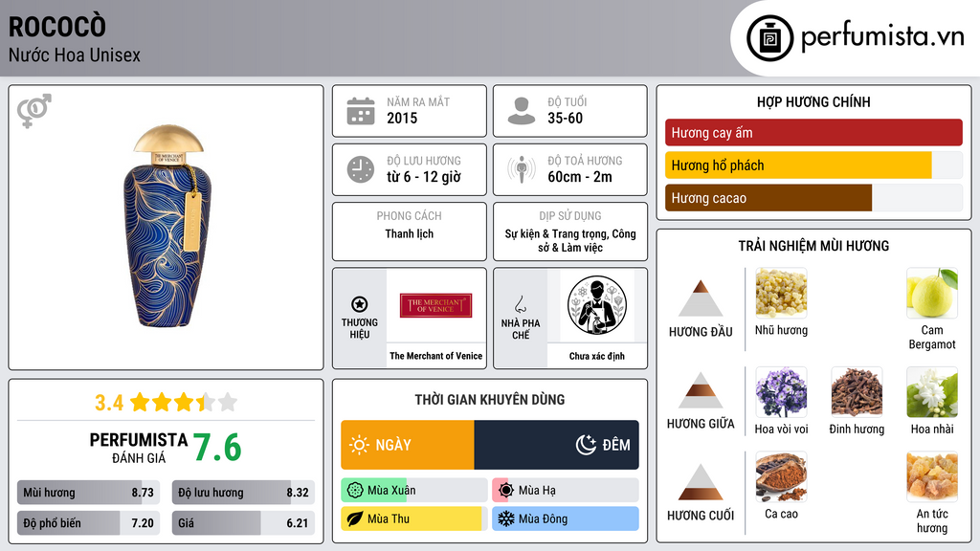Select the An tức hương note image
This screenshot has height=551, width=980.
point(932,476)
